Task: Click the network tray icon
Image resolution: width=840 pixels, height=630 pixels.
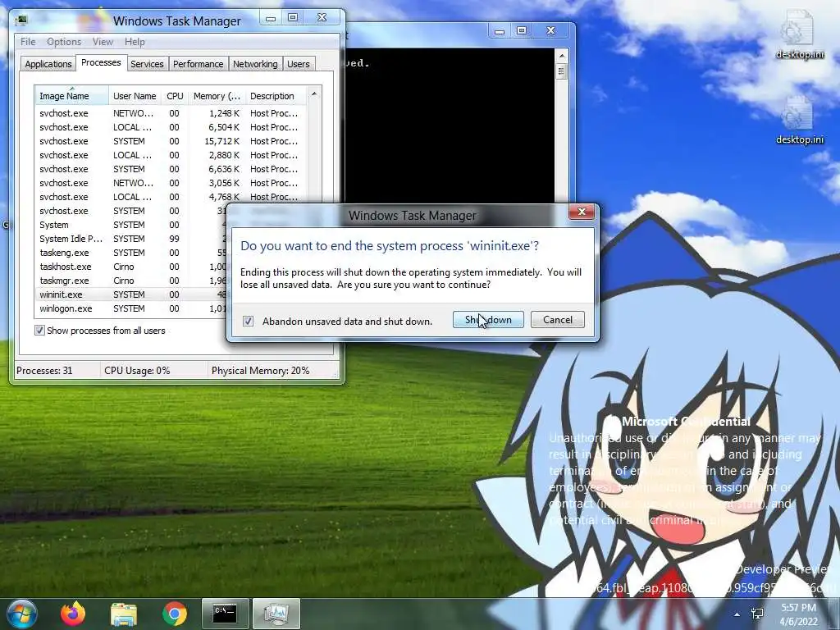Action: [757, 614]
